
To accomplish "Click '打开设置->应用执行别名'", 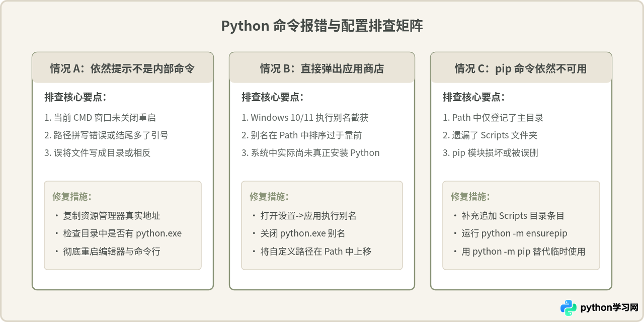I will click(308, 216).
